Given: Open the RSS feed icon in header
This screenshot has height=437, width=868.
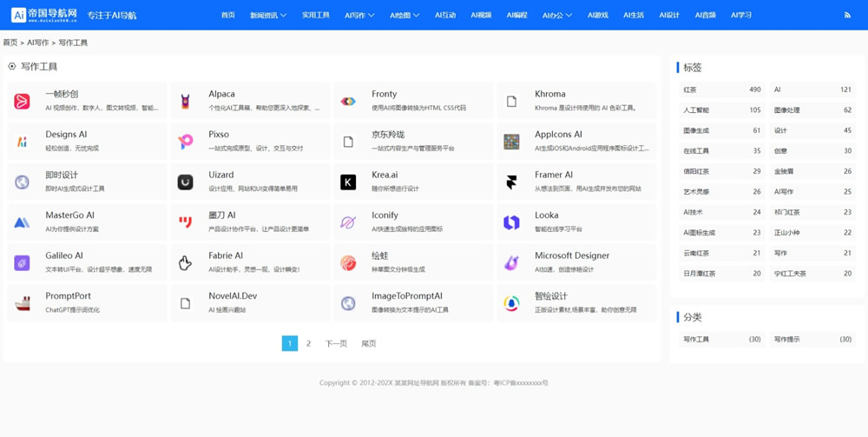Looking at the screenshot, I should coord(847,16).
